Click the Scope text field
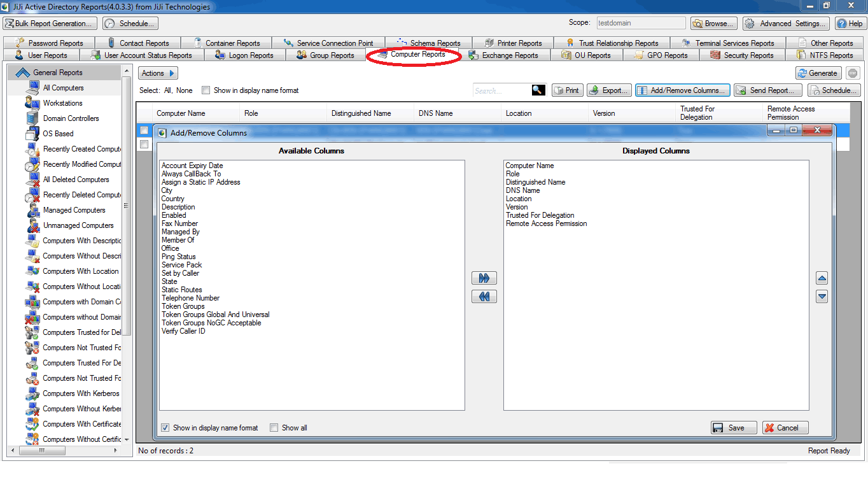 click(641, 23)
